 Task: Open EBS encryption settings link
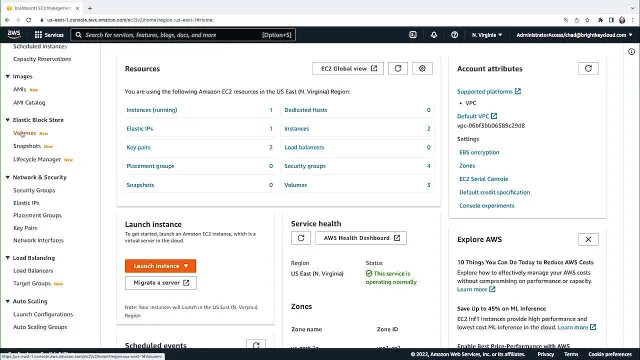coord(479,152)
